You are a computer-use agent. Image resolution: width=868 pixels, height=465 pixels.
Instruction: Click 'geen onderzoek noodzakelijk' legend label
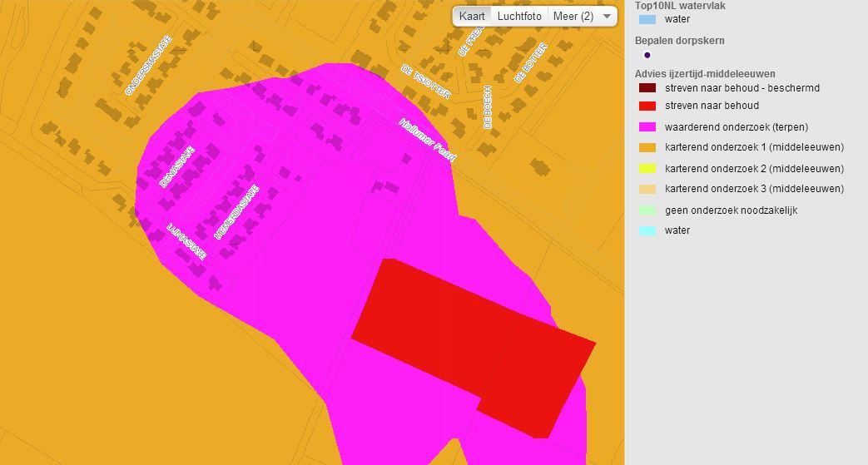coord(731,210)
